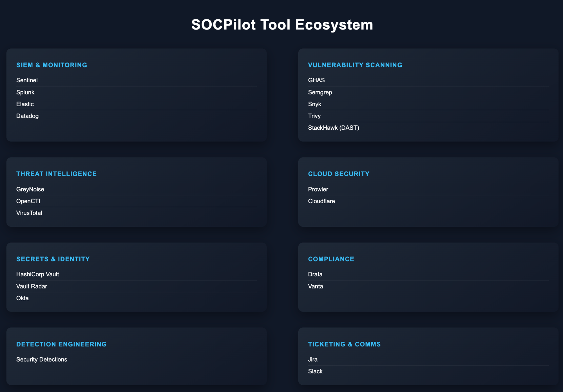This screenshot has height=392, width=563.
Task: Click the Security Detections item
Action: click(42, 359)
